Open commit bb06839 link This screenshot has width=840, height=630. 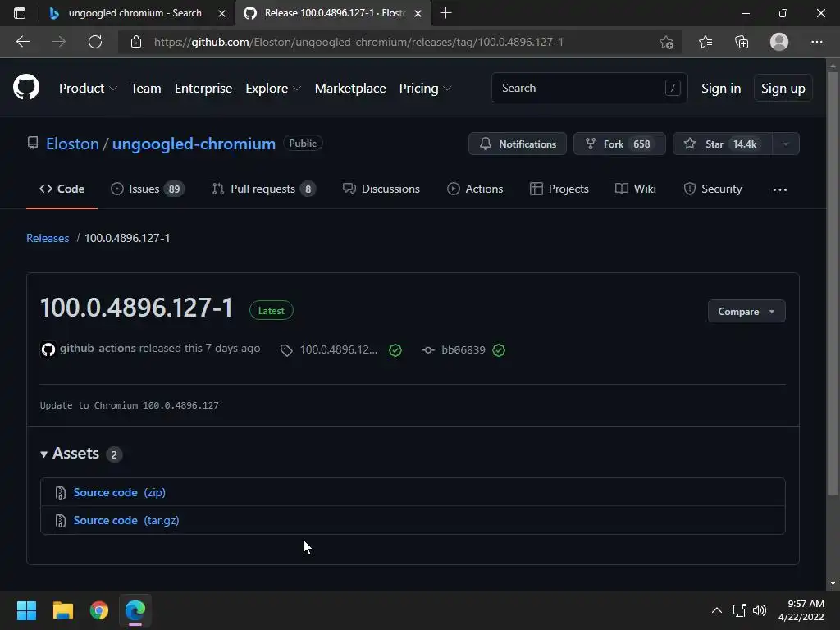click(463, 349)
